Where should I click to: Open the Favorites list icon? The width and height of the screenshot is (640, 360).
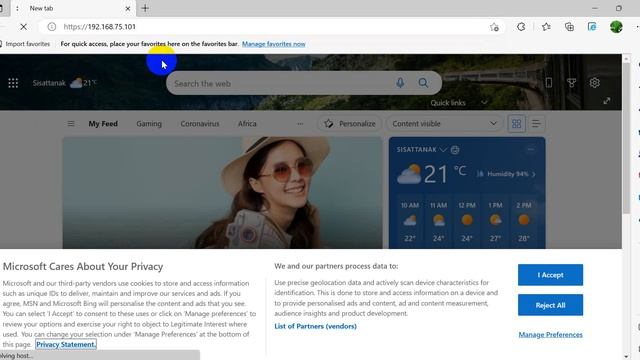[x=546, y=27]
